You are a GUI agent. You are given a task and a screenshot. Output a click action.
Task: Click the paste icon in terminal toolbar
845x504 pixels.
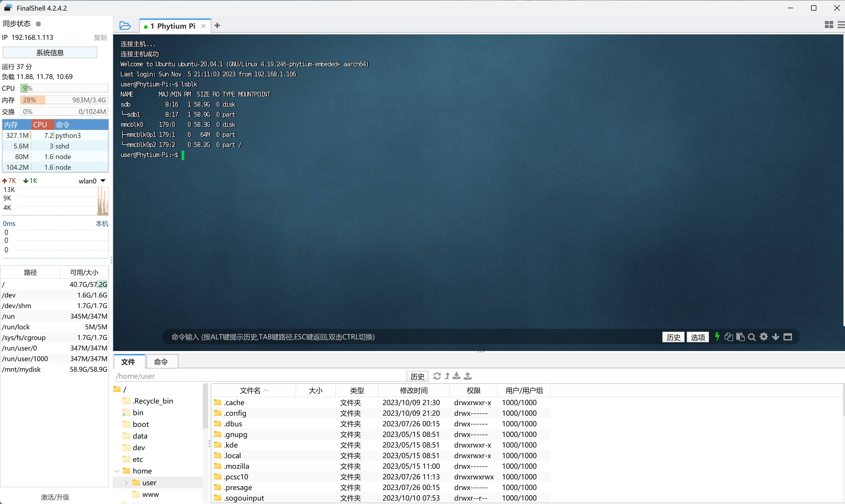[740, 336]
